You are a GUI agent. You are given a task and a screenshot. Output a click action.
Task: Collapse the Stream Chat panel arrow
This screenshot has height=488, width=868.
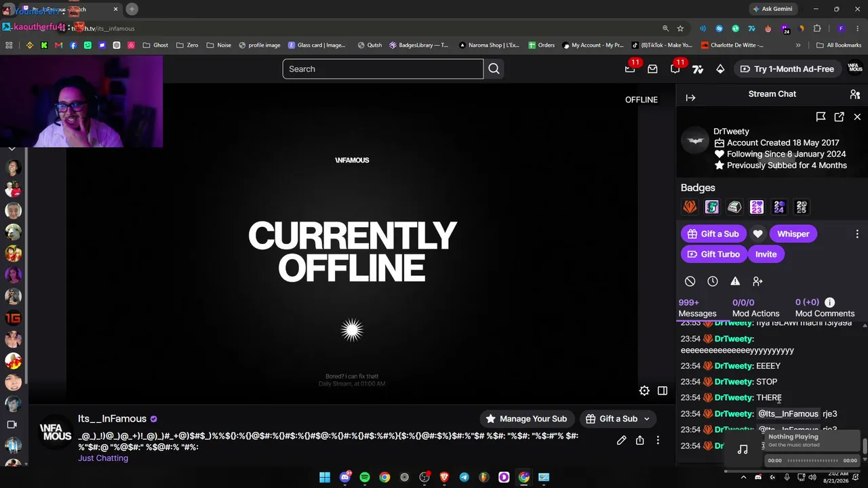point(690,98)
